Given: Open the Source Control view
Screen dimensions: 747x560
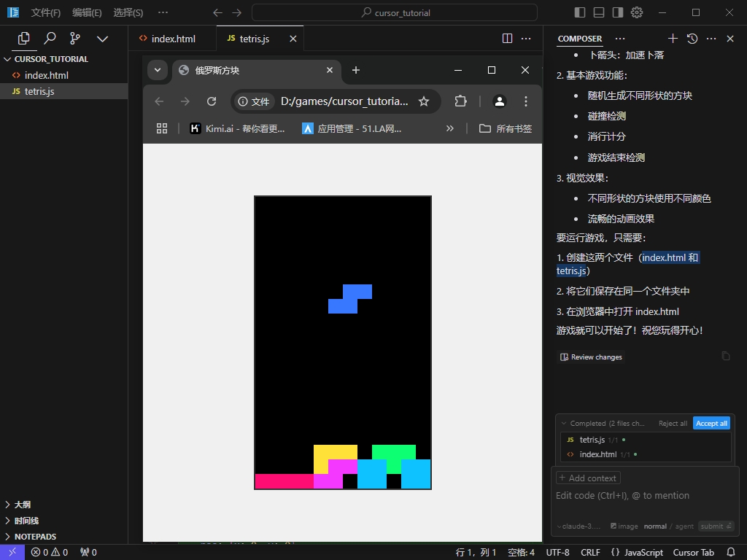Looking at the screenshot, I should [75, 39].
